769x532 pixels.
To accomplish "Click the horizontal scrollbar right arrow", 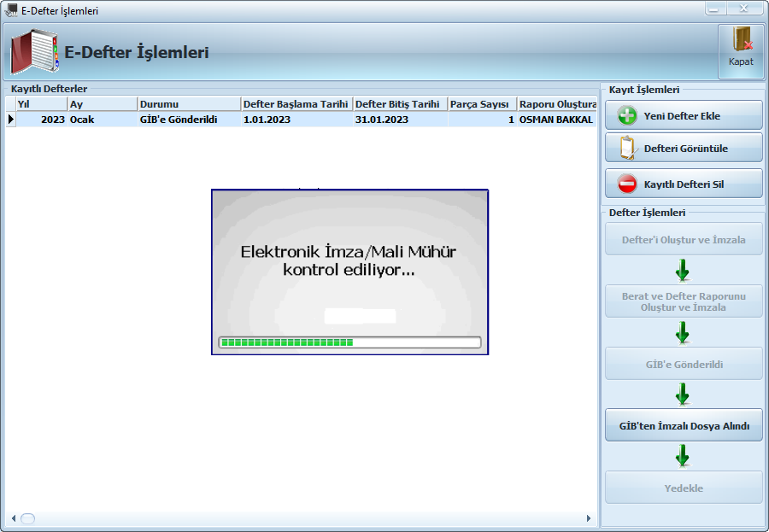I will click(589, 518).
